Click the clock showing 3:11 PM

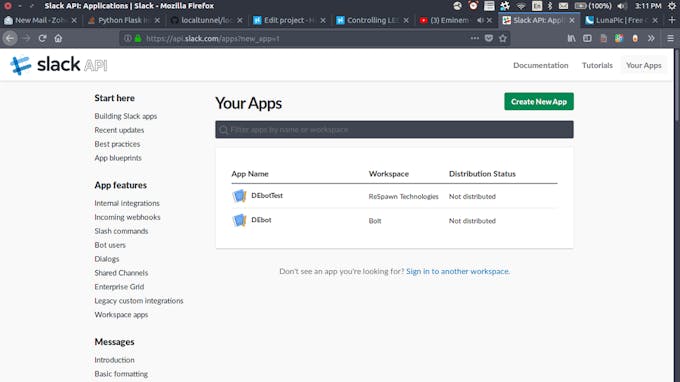[x=648, y=6]
